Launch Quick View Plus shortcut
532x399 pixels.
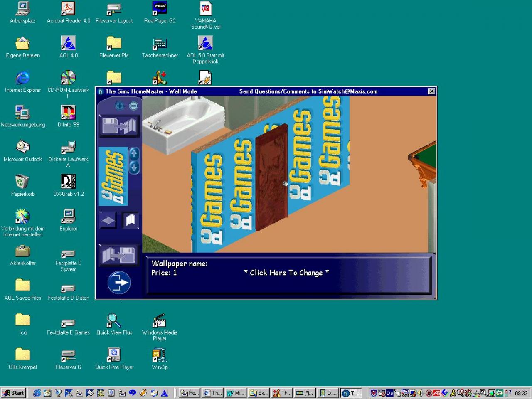coord(114,324)
